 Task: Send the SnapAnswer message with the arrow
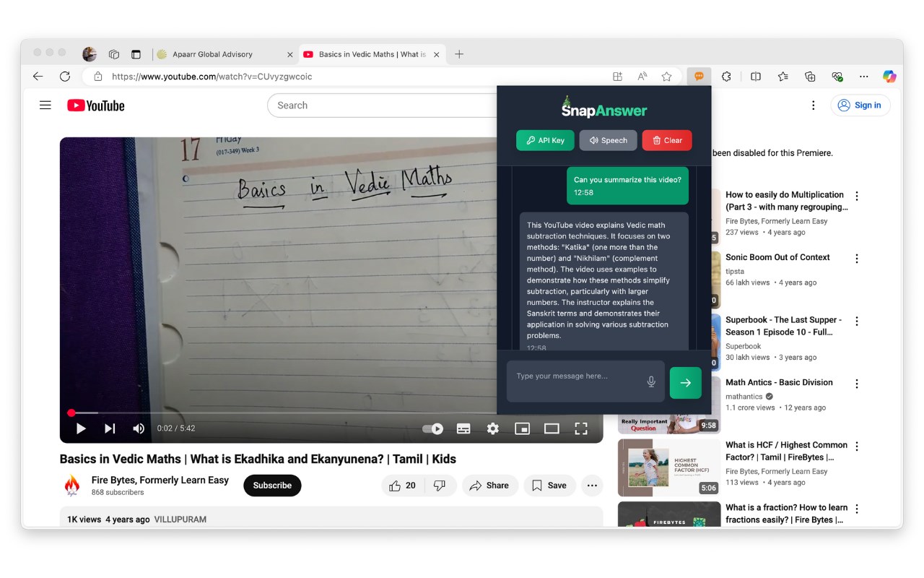click(685, 383)
